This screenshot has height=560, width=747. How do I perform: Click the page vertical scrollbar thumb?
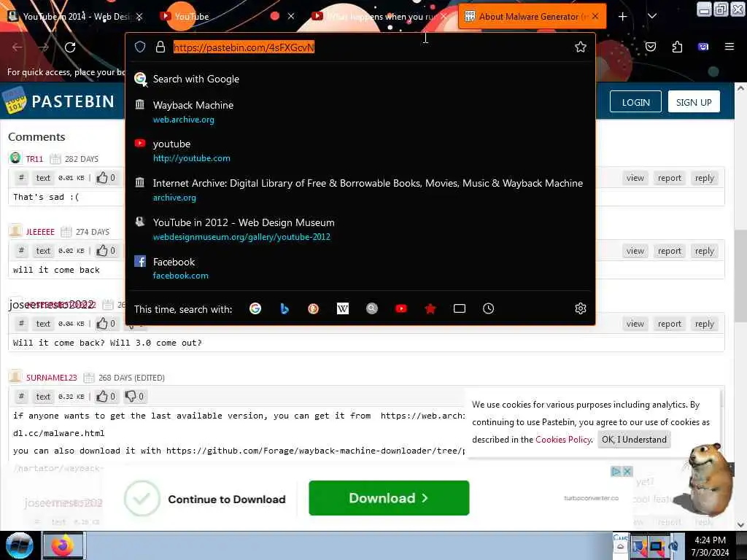pos(740,275)
